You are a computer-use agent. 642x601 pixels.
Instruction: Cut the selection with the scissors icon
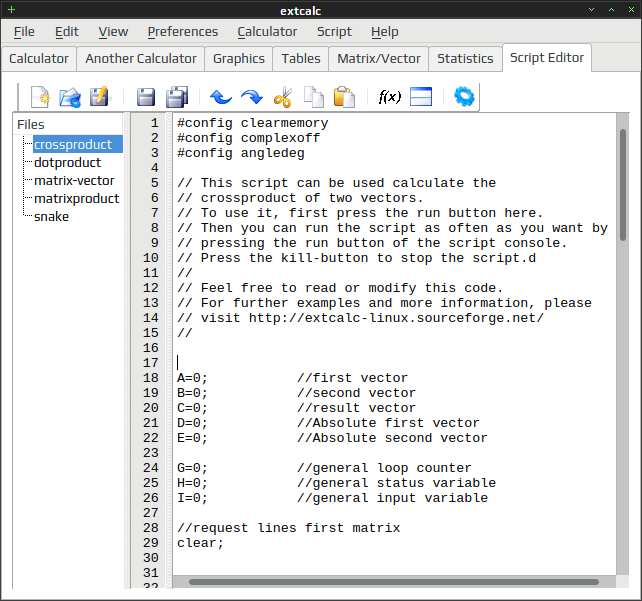tap(283, 97)
